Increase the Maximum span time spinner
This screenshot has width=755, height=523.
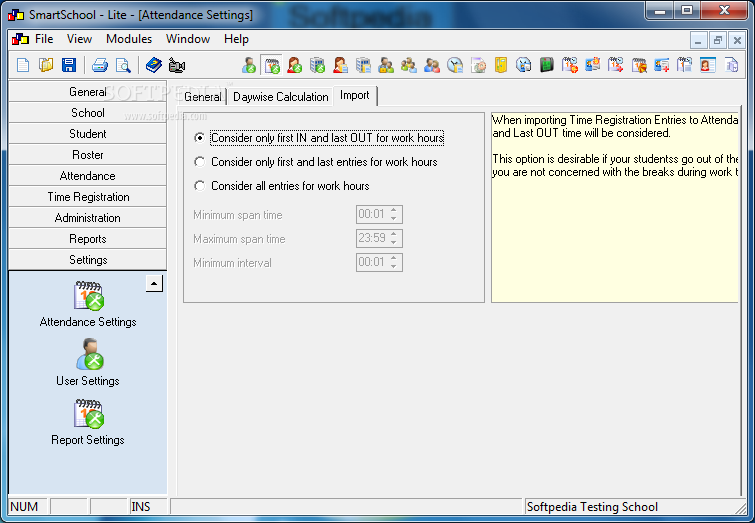[x=394, y=234]
